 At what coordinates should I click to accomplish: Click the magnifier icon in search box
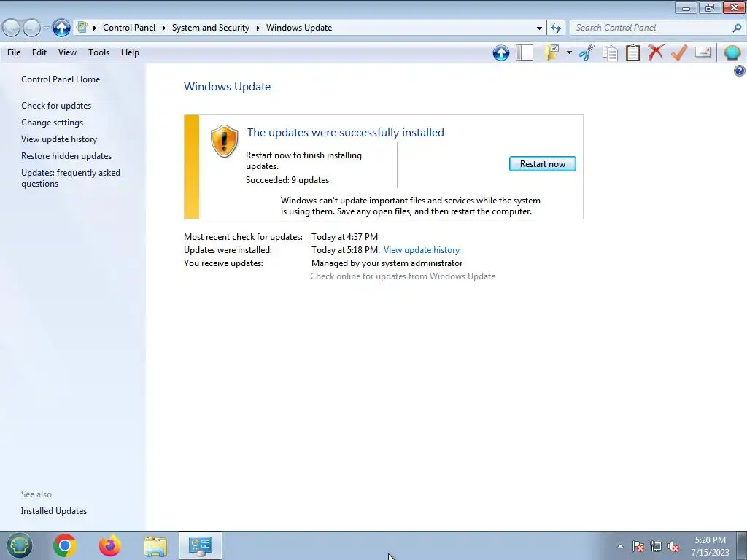click(x=737, y=28)
